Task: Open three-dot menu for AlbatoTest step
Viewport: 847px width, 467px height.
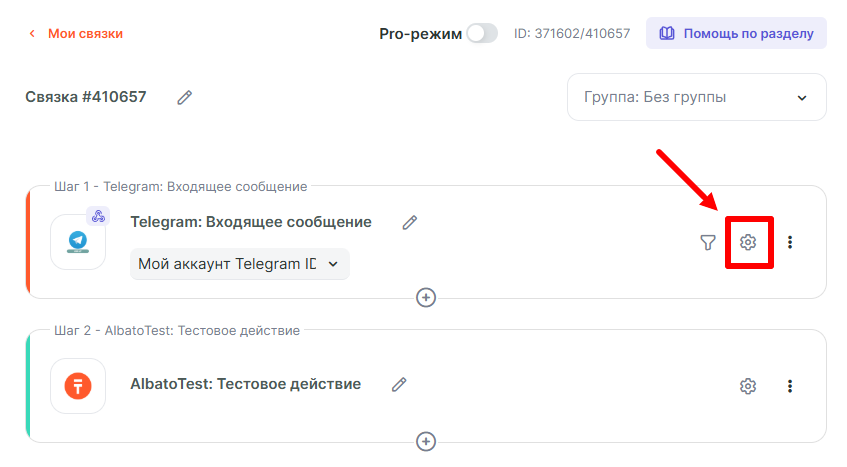Action: (x=790, y=386)
